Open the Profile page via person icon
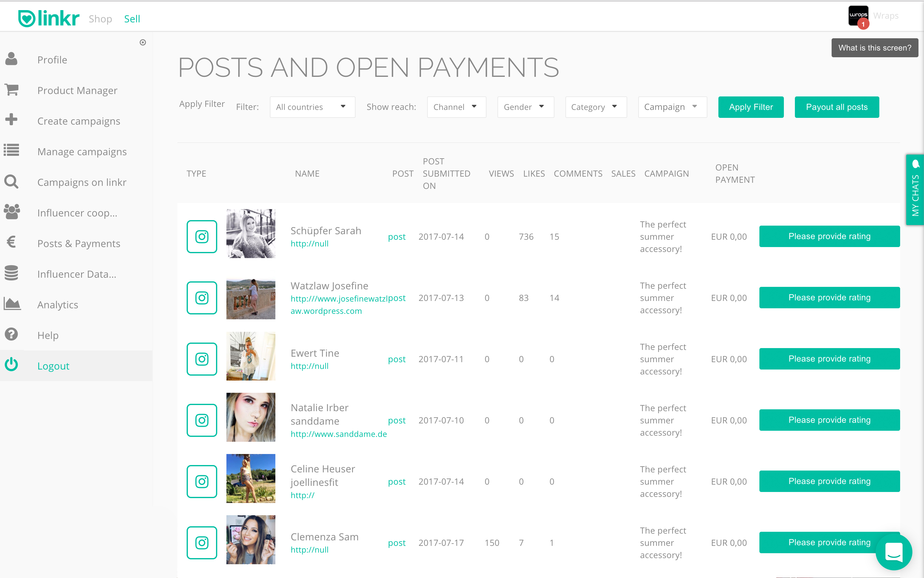This screenshot has width=924, height=578. click(11, 59)
